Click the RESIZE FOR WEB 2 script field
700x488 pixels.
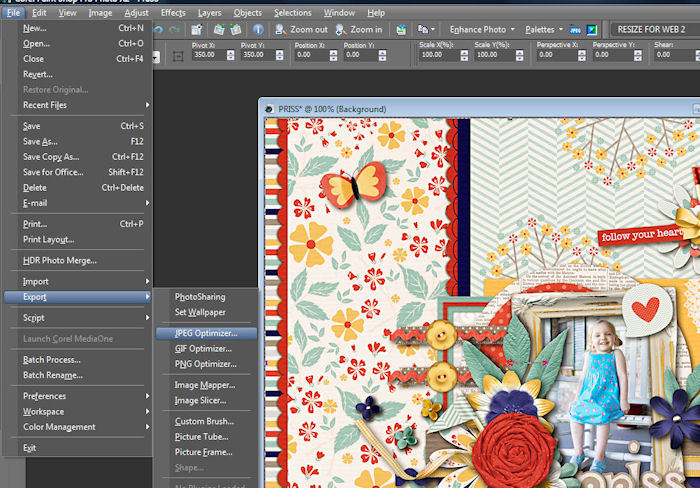(x=654, y=29)
